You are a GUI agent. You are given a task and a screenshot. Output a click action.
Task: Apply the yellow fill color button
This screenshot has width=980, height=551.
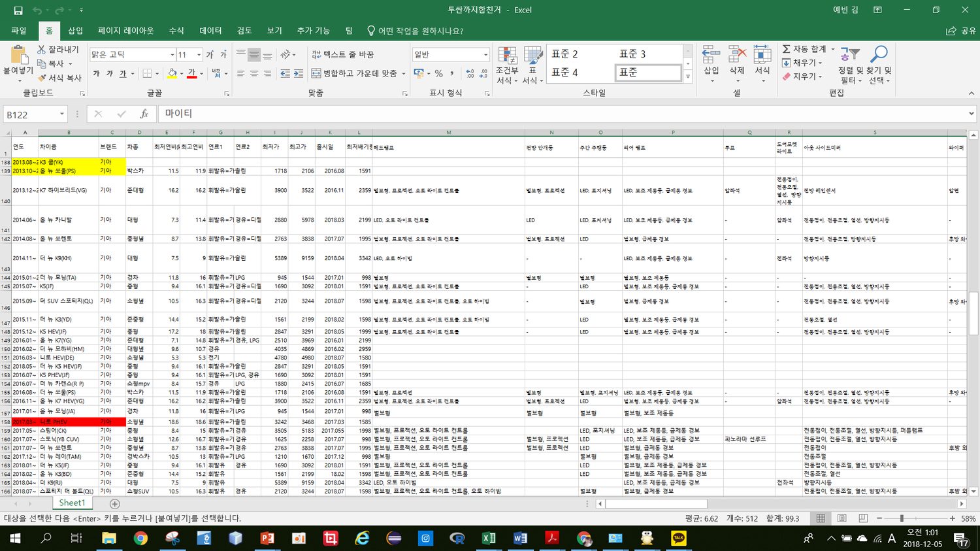pos(172,74)
